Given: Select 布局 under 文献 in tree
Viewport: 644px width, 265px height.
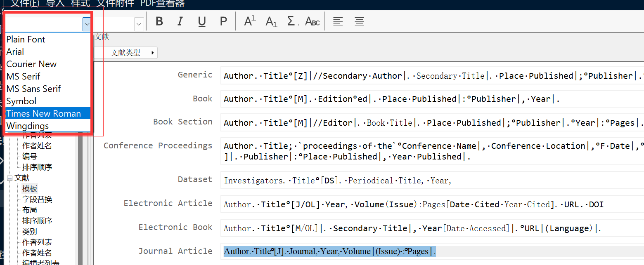Looking at the screenshot, I should pyautogui.click(x=30, y=210).
